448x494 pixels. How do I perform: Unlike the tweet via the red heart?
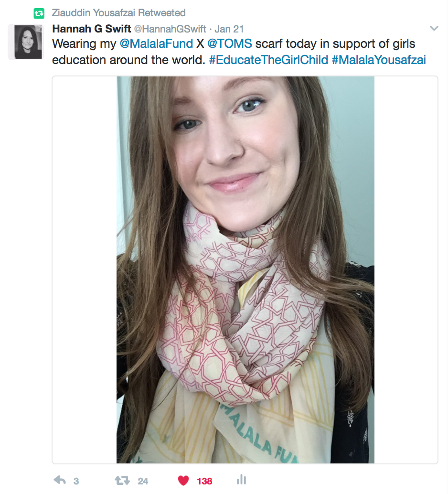click(x=183, y=481)
